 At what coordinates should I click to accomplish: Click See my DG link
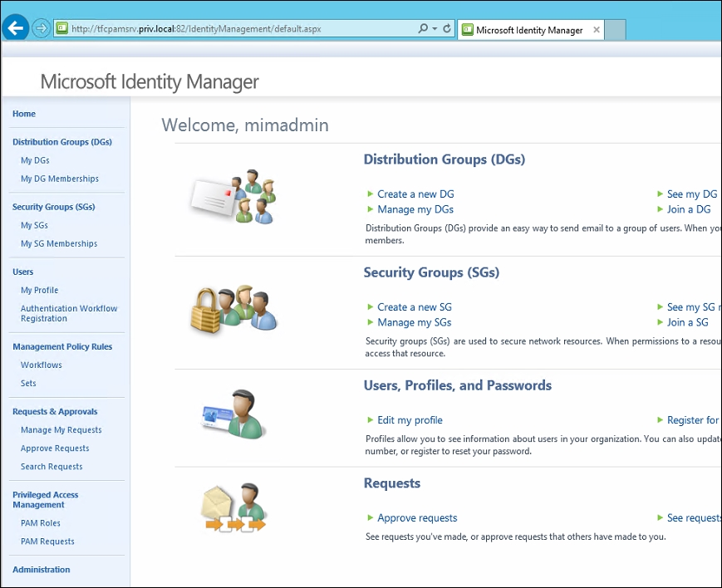pyautogui.click(x=691, y=194)
